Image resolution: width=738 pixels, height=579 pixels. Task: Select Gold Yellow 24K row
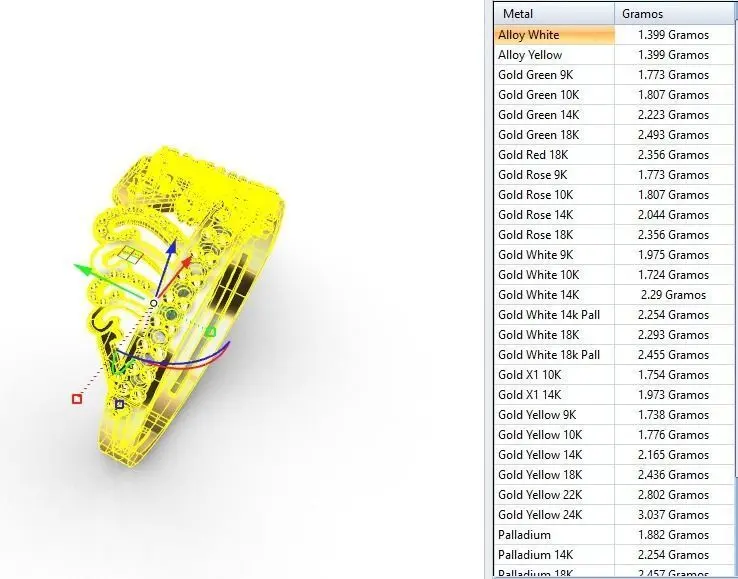coord(615,515)
